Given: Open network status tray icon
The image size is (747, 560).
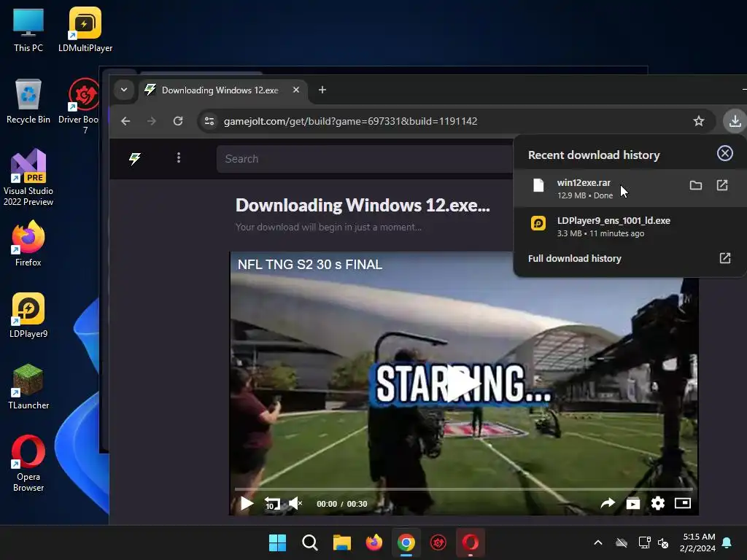Looking at the screenshot, I should (x=644, y=542).
